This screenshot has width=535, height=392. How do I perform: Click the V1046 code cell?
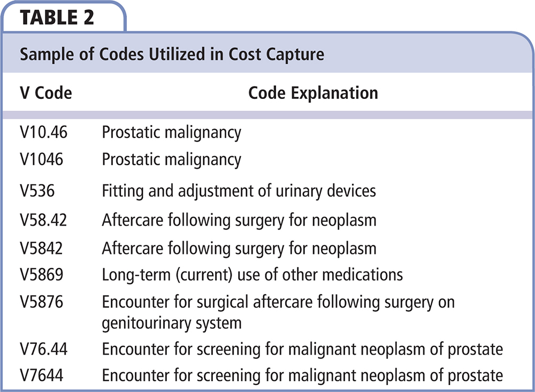pyautogui.click(x=42, y=159)
